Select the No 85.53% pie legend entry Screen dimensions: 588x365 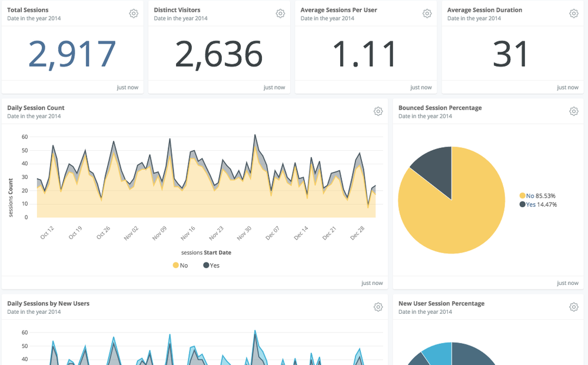[x=537, y=196]
